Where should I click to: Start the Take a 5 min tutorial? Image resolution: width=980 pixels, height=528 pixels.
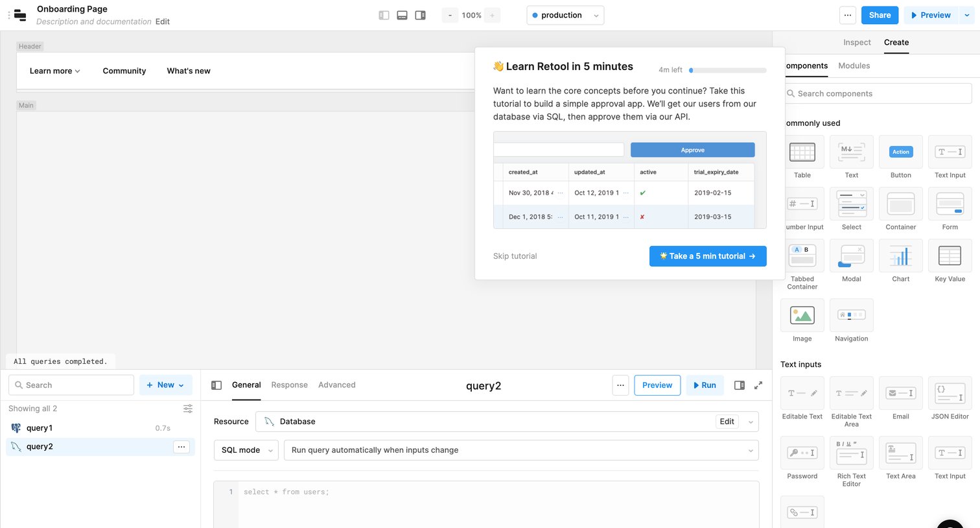tap(708, 256)
